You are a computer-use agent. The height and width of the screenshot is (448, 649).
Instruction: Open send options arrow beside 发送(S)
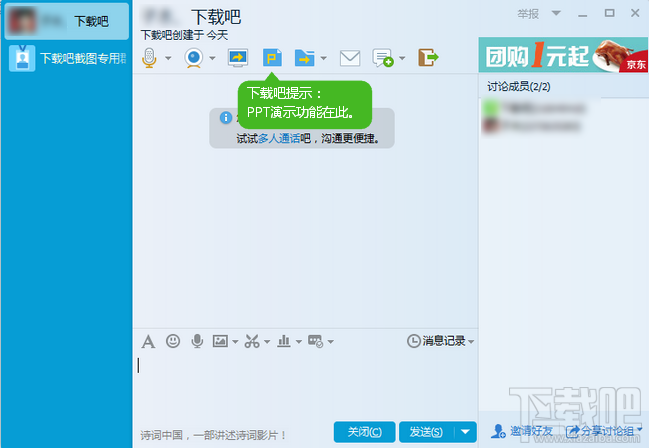tap(466, 432)
